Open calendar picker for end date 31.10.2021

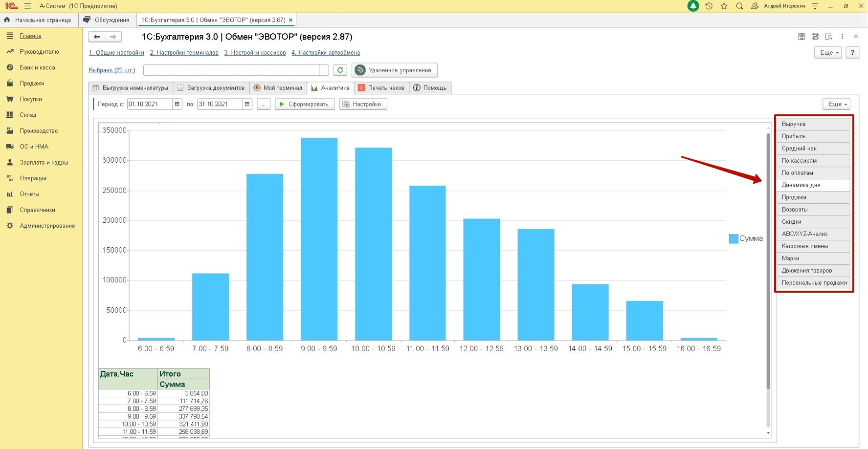pos(247,104)
